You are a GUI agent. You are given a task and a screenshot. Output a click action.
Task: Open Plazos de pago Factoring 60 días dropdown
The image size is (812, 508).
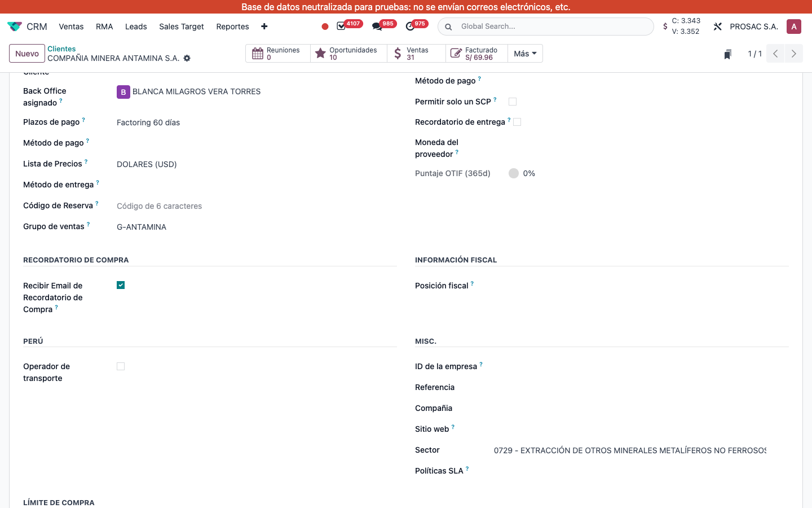click(x=257, y=122)
